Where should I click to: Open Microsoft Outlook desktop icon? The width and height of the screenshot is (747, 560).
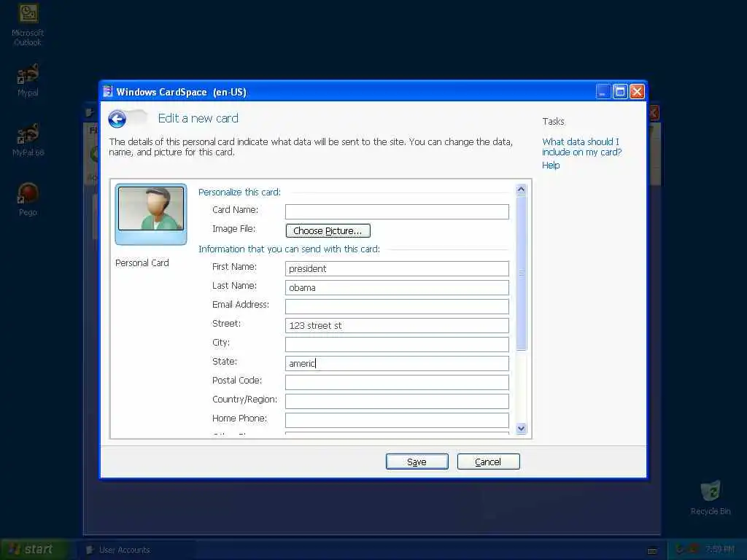(x=28, y=25)
